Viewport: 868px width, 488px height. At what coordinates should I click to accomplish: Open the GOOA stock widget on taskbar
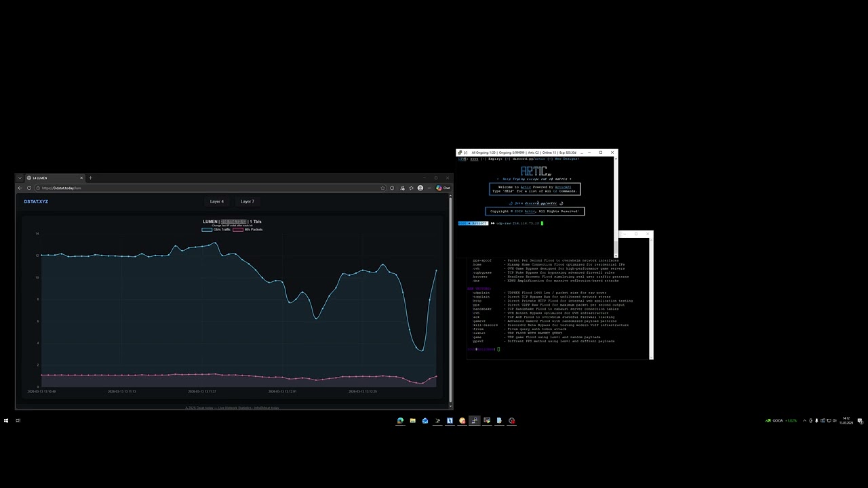coord(781,420)
